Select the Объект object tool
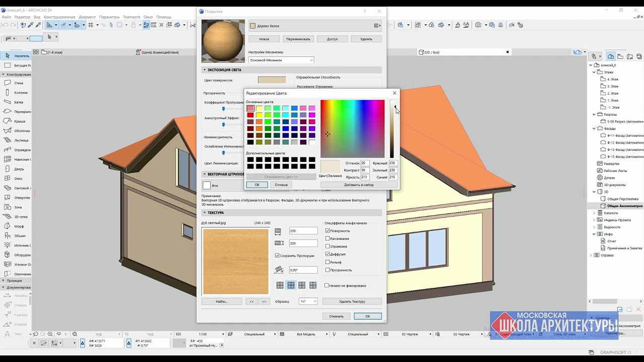Image resolution: width=644 pixels, height=362 pixels. [x=16, y=236]
